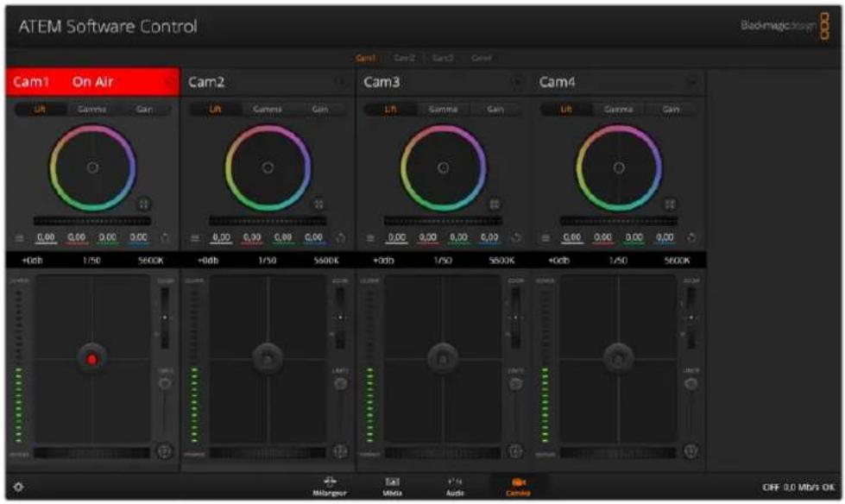The height and width of the screenshot is (504, 845).
Task: Click Cam1 reset-all arrow beside RGB values
Action: [x=165, y=237]
